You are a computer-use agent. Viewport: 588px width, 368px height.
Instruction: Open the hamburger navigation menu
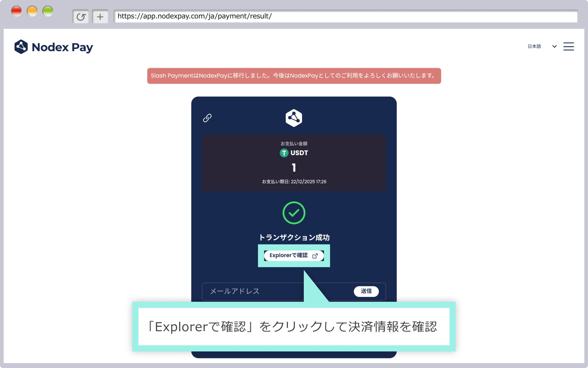pyautogui.click(x=569, y=46)
